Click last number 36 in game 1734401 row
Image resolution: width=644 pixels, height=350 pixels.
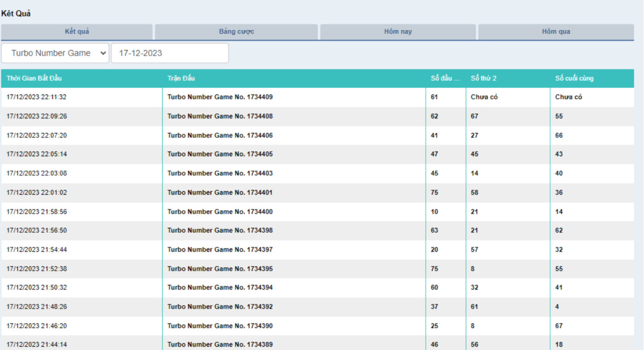(x=559, y=192)
